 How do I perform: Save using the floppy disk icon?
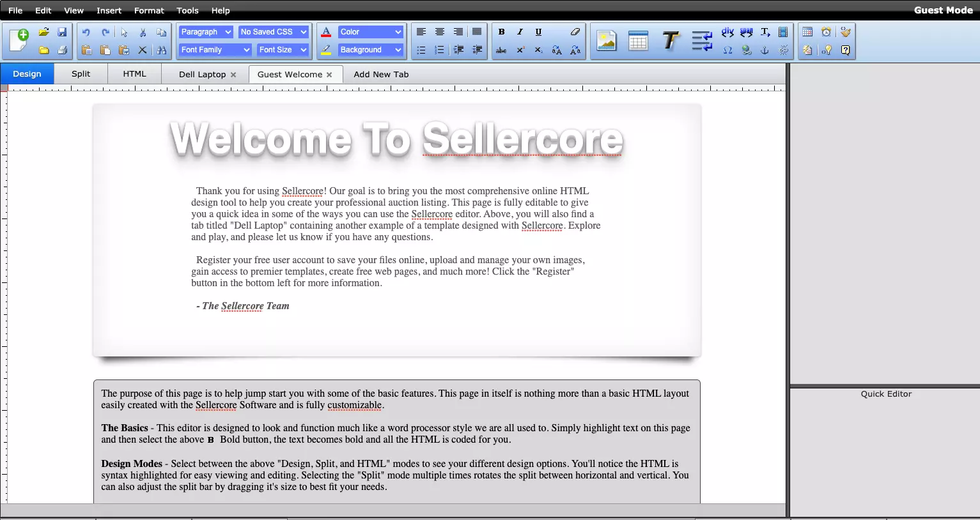(x=62, y=32)
